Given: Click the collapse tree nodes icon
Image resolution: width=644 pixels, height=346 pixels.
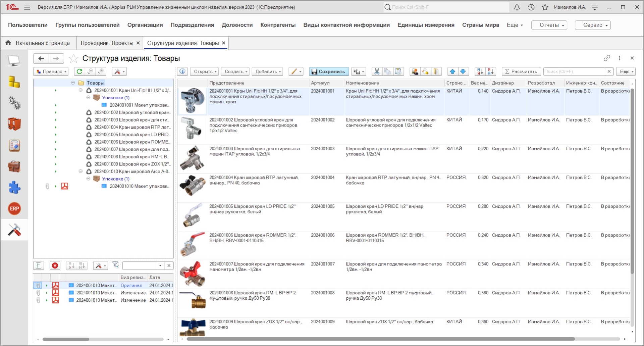Looking at the screenshot, I should (90, 71).
